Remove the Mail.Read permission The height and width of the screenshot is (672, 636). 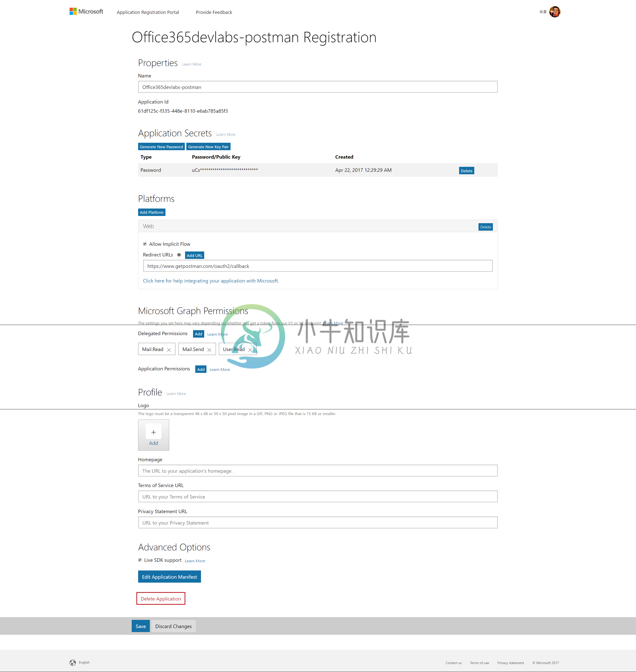pyautogui.click(x=169, y=350)
